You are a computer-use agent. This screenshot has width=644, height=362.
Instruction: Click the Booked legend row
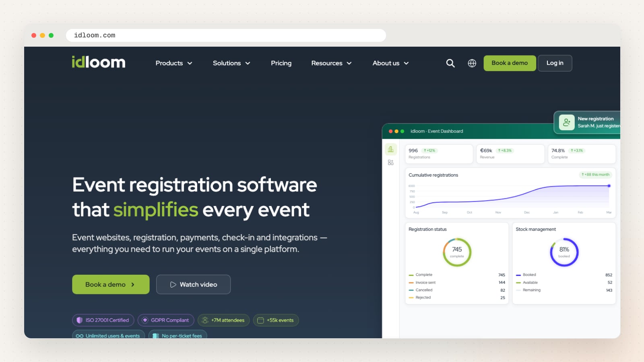click(x=564, y=275)
